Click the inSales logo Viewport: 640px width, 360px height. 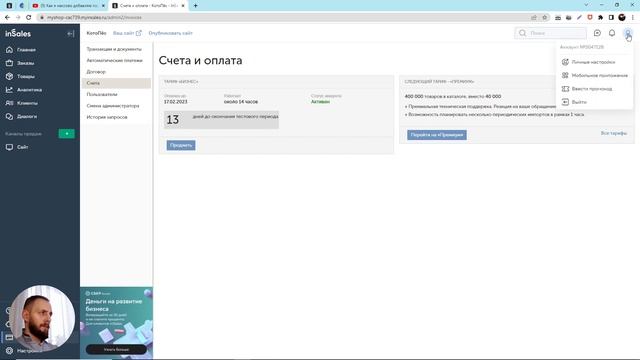click(x=18, y=33)
